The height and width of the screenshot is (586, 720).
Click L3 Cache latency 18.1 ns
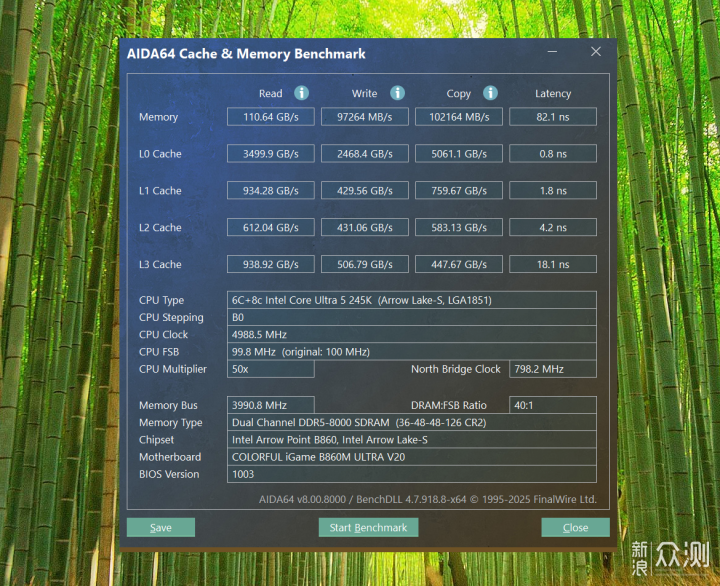553,264
